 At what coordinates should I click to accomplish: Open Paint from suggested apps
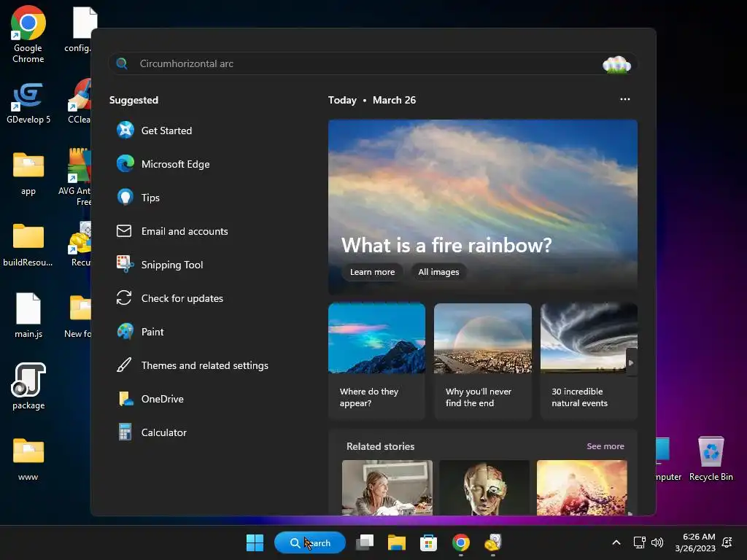[140, 332]
